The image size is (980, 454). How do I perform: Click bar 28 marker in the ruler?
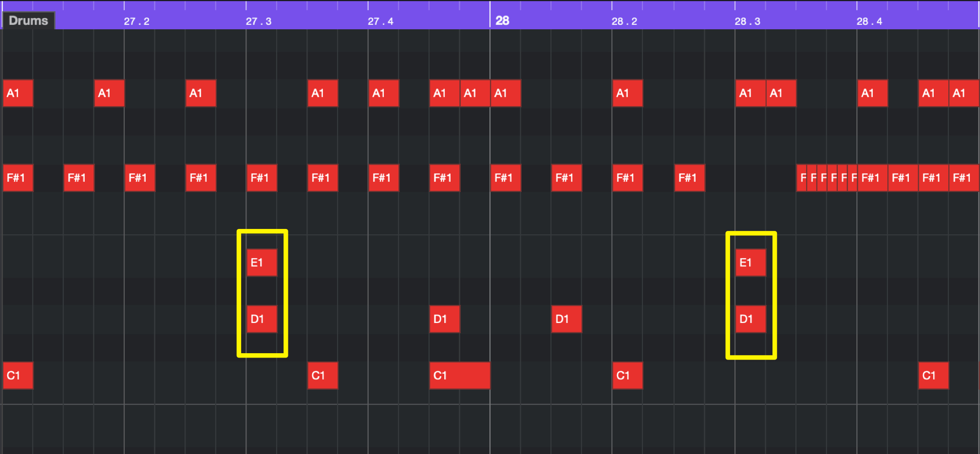point(502,21)
